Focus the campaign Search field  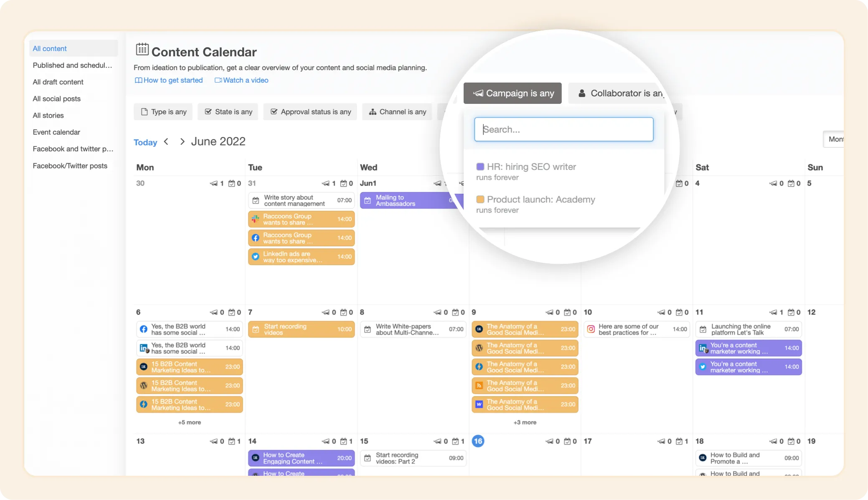pyautogui.click(x=563, y=129)
